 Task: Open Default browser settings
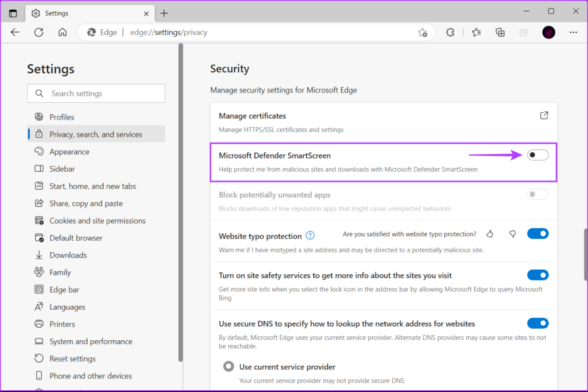pos(96,238)
